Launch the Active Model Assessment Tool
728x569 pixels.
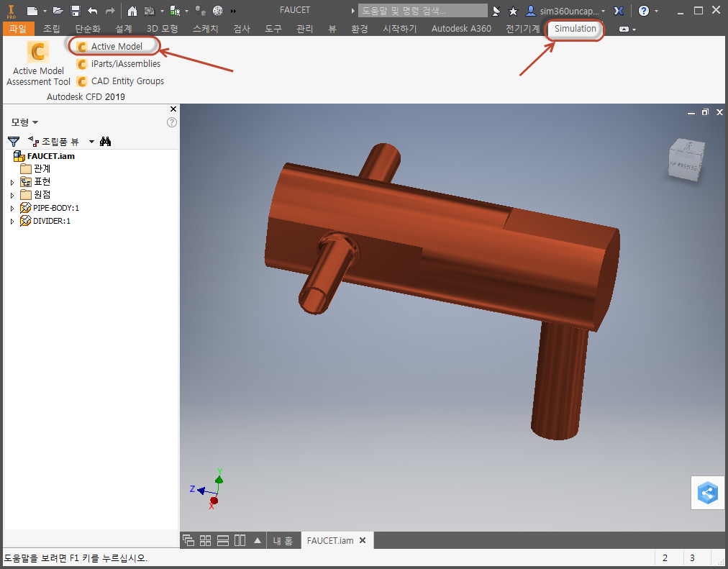pos(38,63)
